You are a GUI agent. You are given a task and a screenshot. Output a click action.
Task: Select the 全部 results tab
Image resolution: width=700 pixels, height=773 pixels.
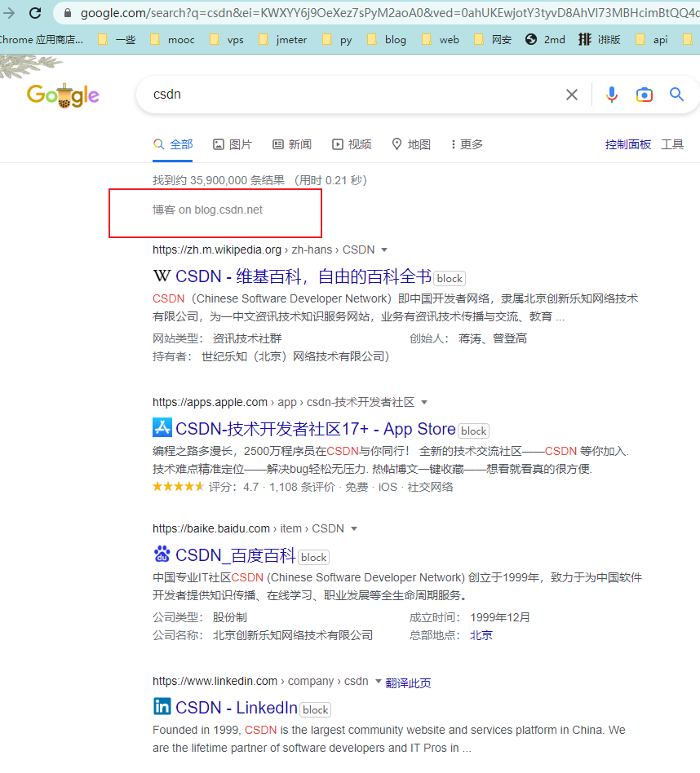click(x=173, y=144)
